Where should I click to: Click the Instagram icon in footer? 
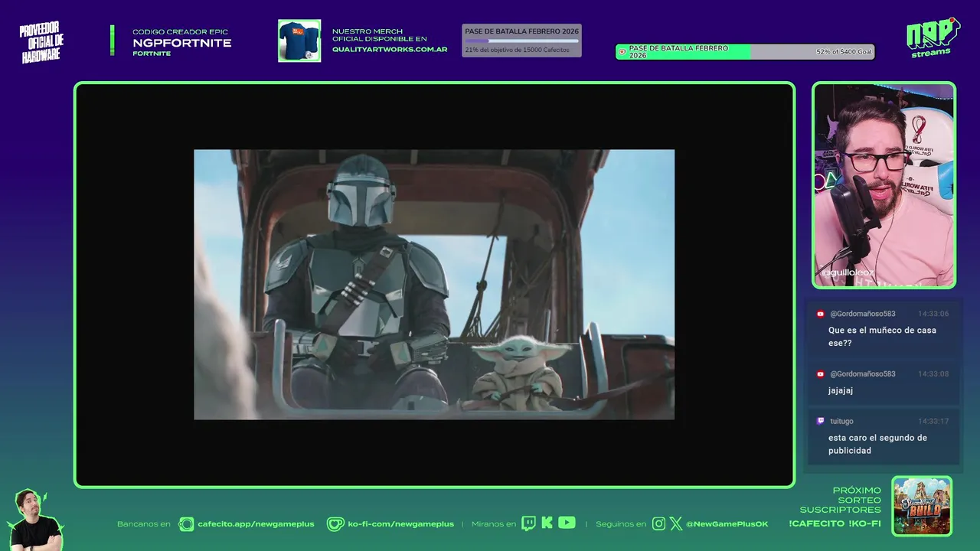658,524
